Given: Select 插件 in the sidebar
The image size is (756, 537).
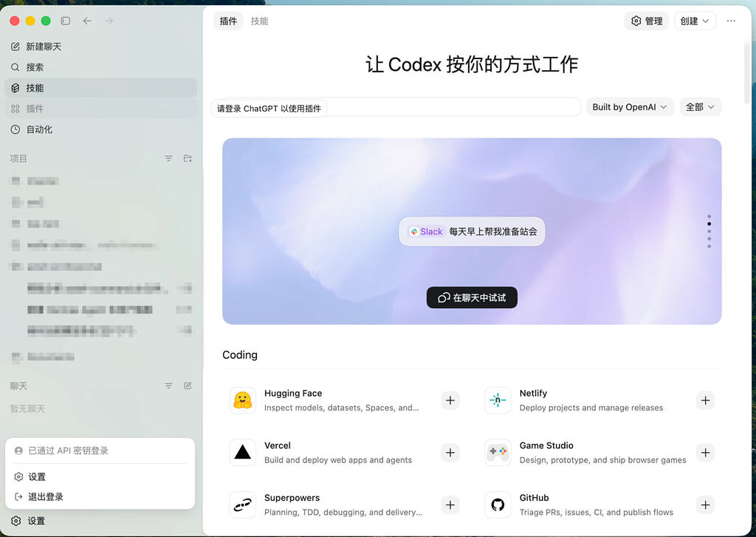Looking at the screenshot, I should point(100,109).
